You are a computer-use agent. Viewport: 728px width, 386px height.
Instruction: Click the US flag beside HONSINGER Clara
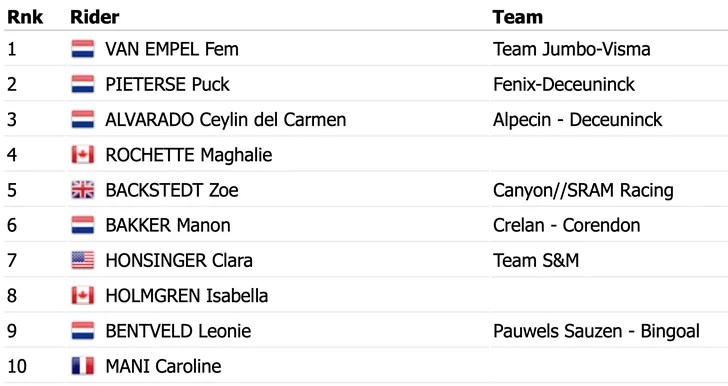[x=83, y=260]
